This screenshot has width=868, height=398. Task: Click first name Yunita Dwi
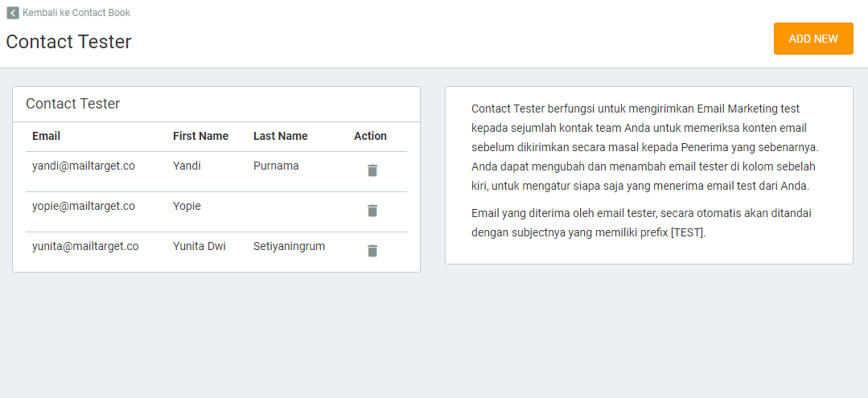pos(200,246)
